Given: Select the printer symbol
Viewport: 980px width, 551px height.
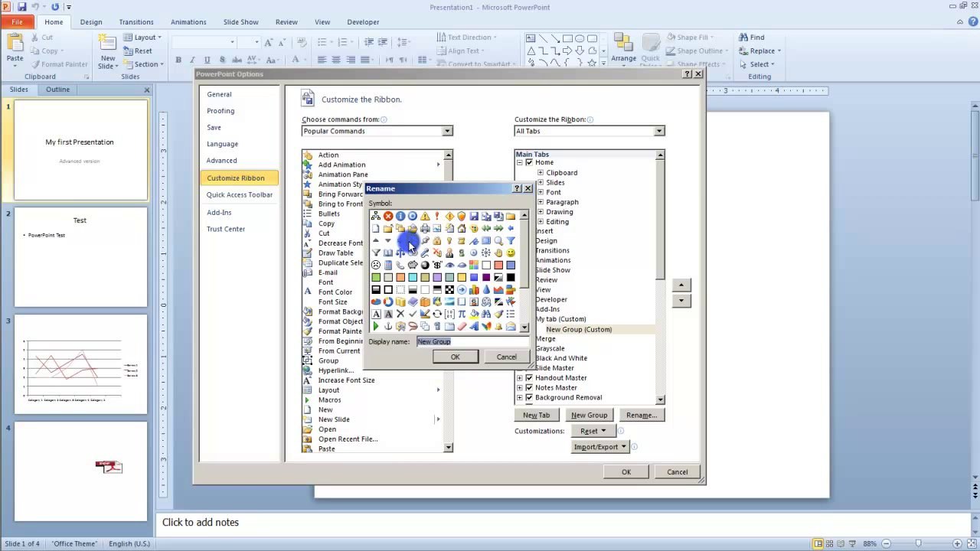Looking at the screenshot, I should pos(425,228).
